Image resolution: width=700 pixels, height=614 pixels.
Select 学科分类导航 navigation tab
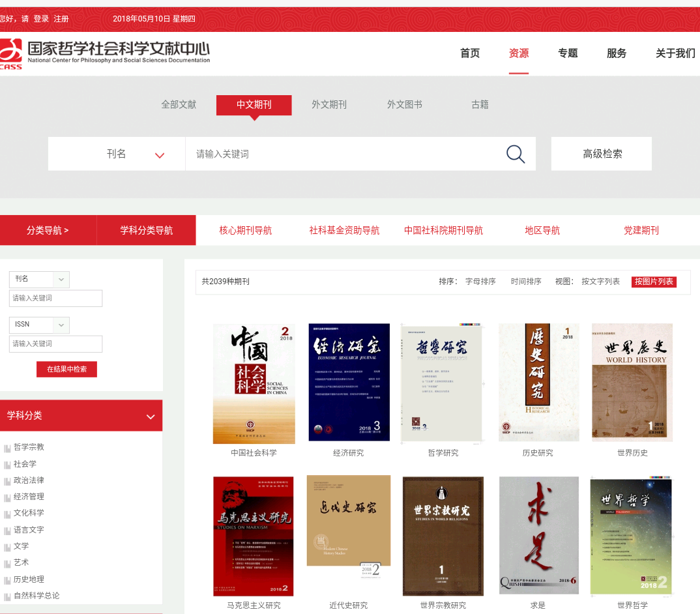[x=147, y=231]
